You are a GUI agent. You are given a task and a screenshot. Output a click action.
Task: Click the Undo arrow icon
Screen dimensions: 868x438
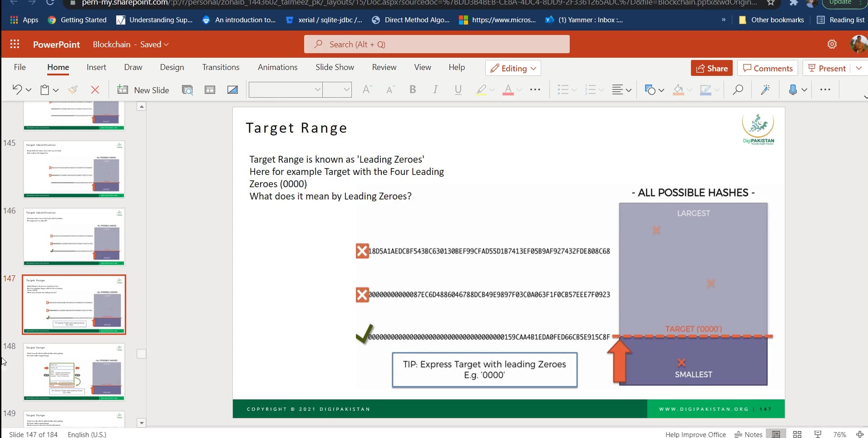coord(17,90)
